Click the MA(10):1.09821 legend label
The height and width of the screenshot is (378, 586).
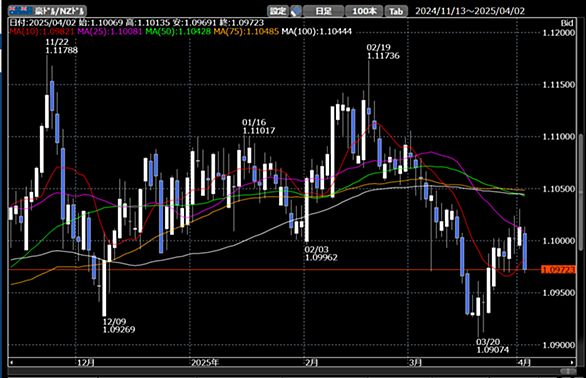[42, 31]
